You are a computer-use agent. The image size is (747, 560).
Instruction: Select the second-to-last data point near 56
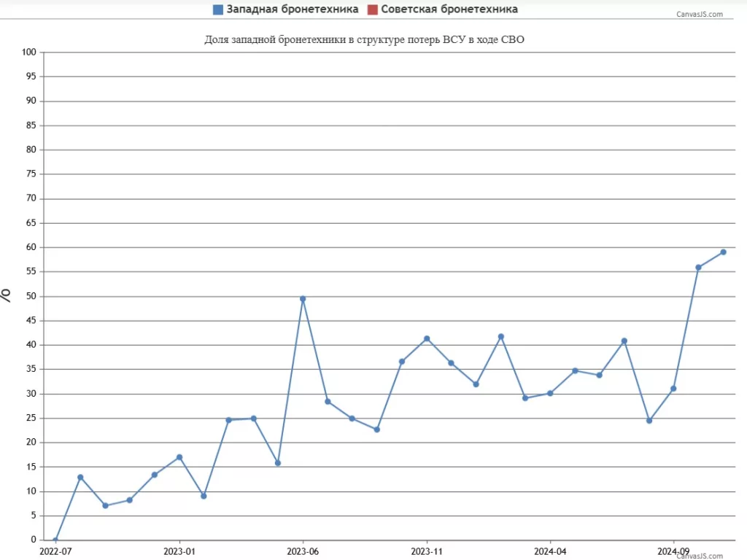(698, 268)
